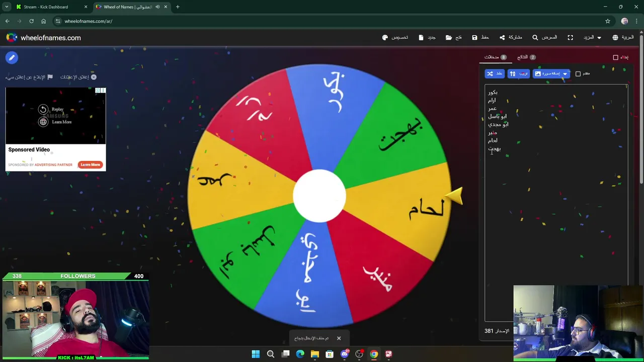Click the entry 'ارام' in list
Image resolution: width=644 pixels, height=362 pixels.
492,101
